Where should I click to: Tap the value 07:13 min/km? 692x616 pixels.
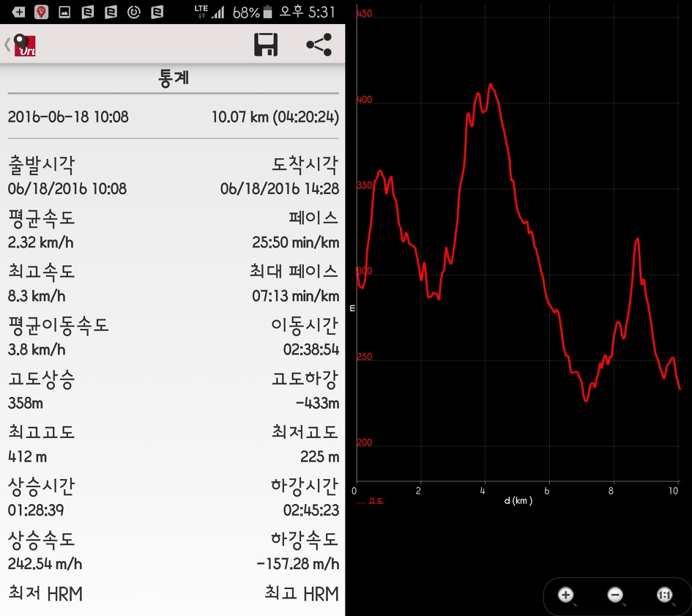click(x=296, y=296)
